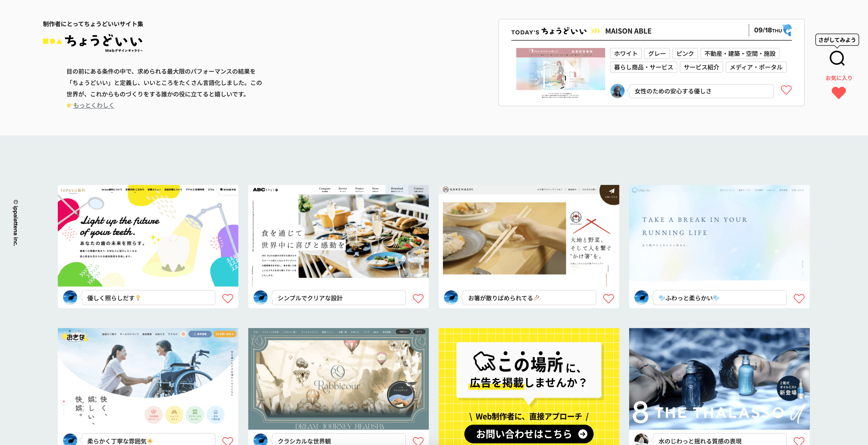The height and width of the screenshot is (445, 868).
Task: Select the ピンク tag
Action: tap(685, 54)
